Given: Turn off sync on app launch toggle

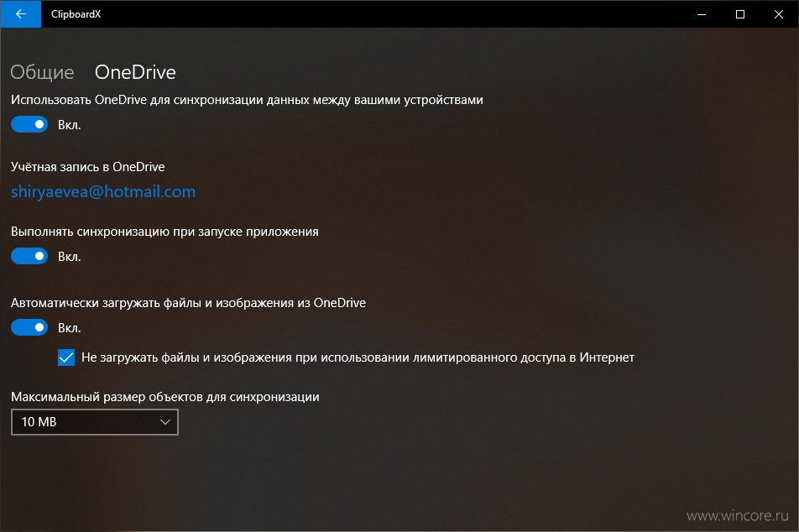Looking at the screenshot, I should click(29, 256).
